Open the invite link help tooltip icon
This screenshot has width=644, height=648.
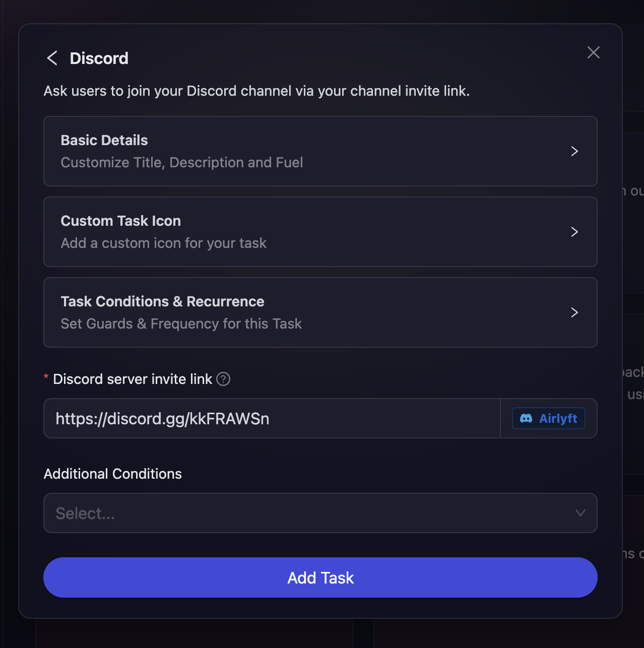point(223,379)
